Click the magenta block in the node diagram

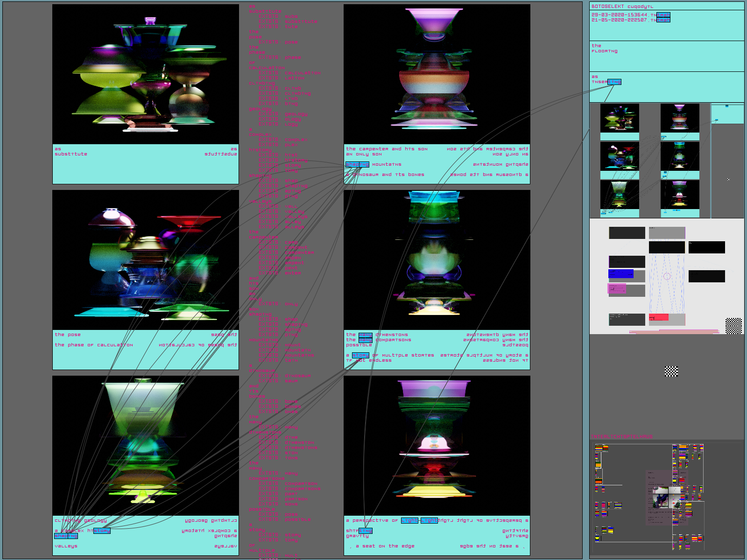[x=617, y=289]
